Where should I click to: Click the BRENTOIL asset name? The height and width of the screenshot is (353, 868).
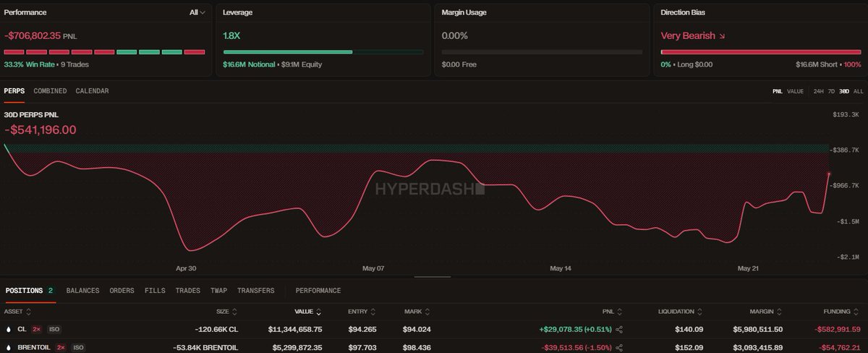click(35, 347)
